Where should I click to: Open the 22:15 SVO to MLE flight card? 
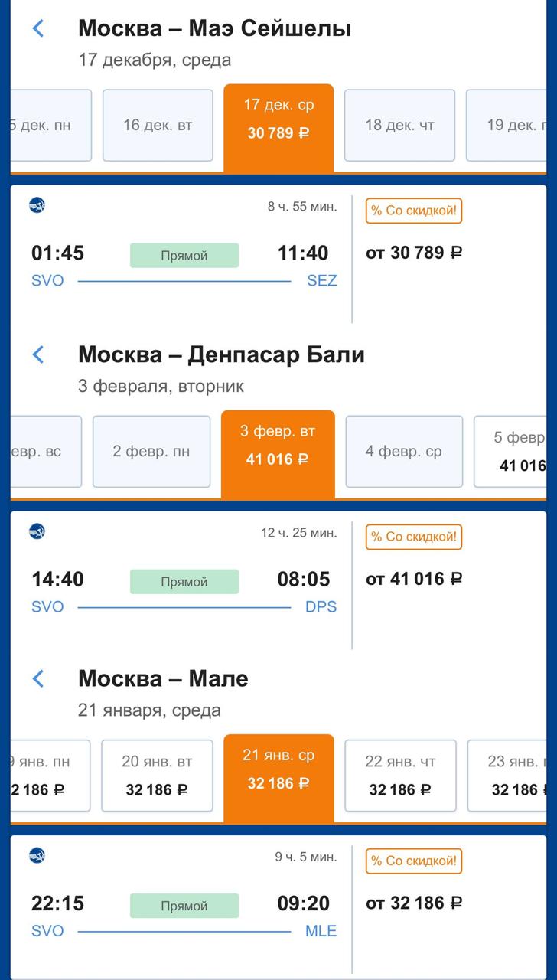[184, 904]
